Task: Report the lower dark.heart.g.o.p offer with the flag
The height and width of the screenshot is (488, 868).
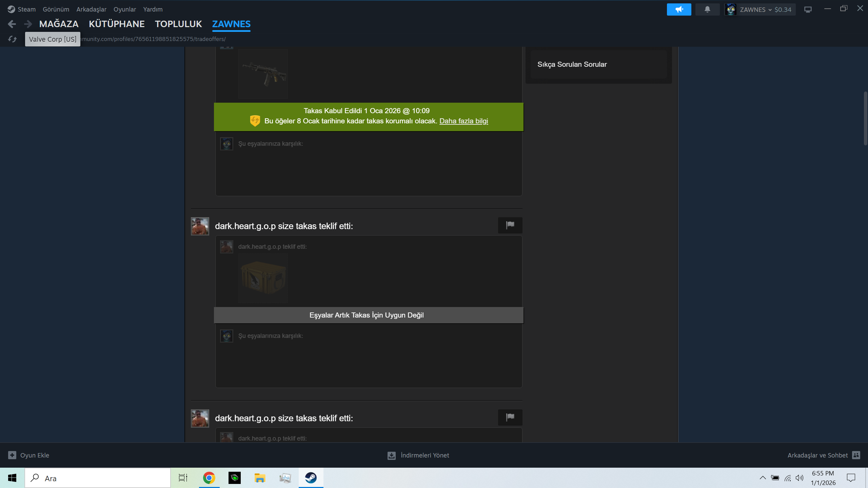Action: 510,417
